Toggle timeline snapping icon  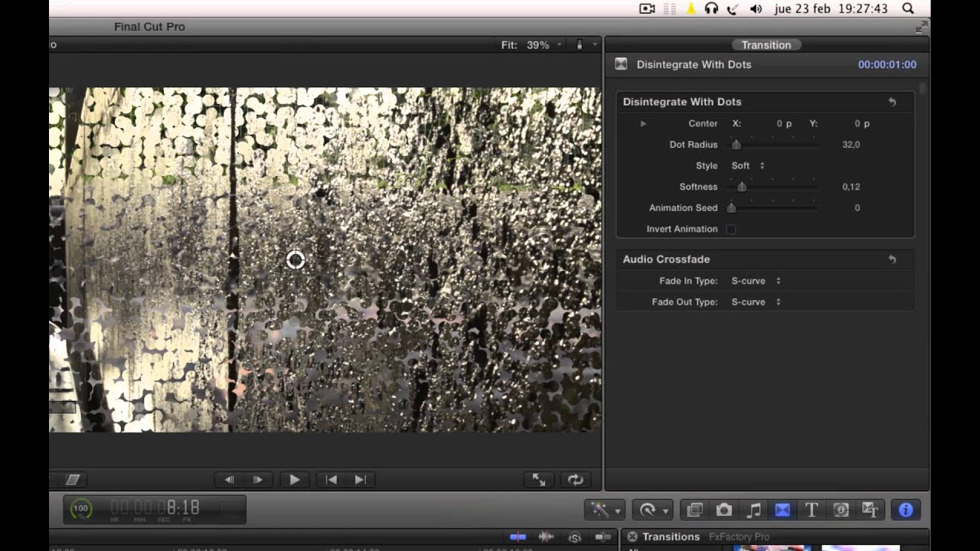click(603, 537)
